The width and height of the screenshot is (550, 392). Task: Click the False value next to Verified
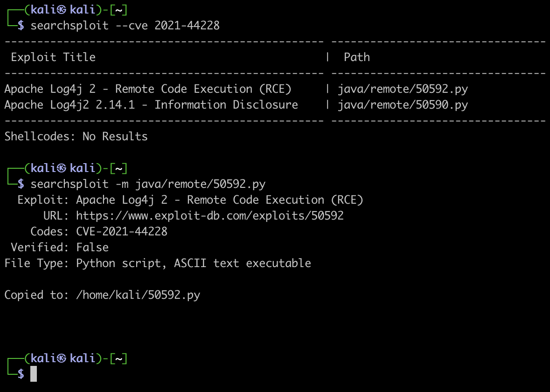92,248
